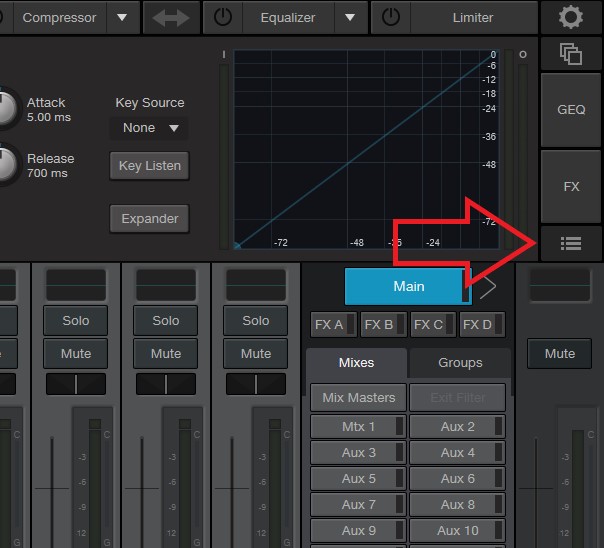Toggle the Equalizer power button

point(223,17)
